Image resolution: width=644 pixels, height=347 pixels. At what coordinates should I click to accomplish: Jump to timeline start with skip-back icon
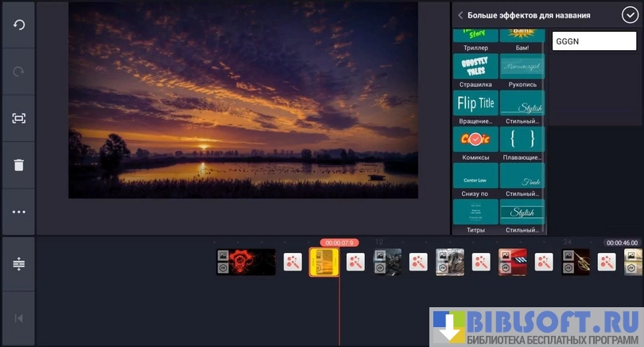[x=18, y=318]
